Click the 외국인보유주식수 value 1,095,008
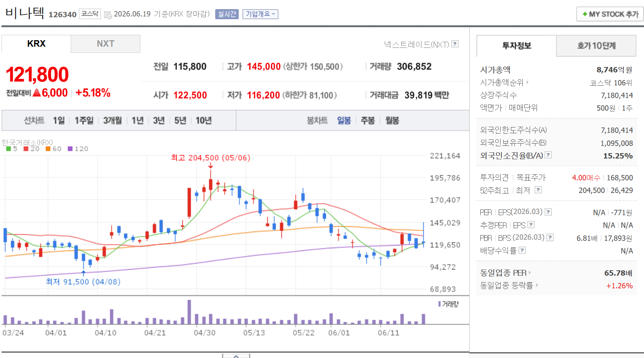 tap(617, 143)
